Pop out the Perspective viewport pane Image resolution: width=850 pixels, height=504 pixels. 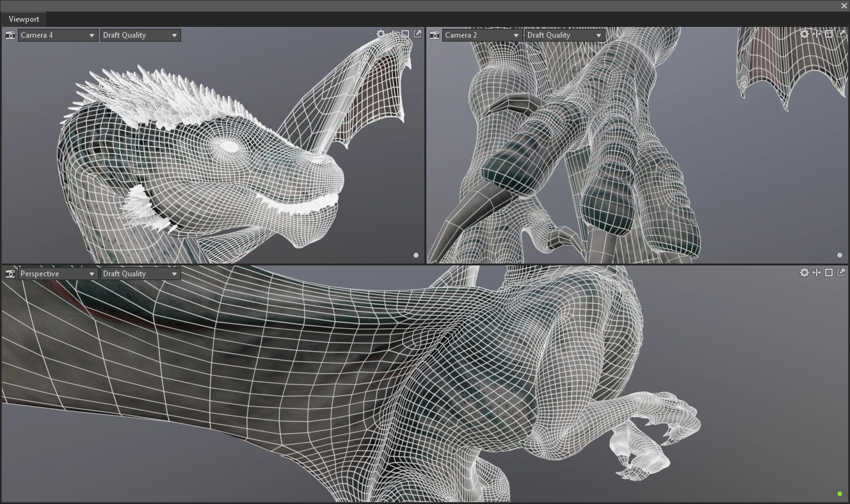841,272
